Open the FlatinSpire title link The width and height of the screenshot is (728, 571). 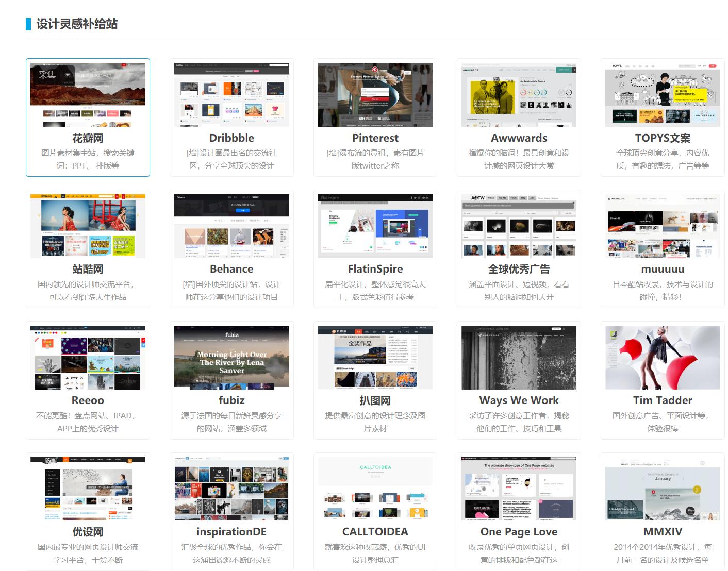click(x=375, y=269)
